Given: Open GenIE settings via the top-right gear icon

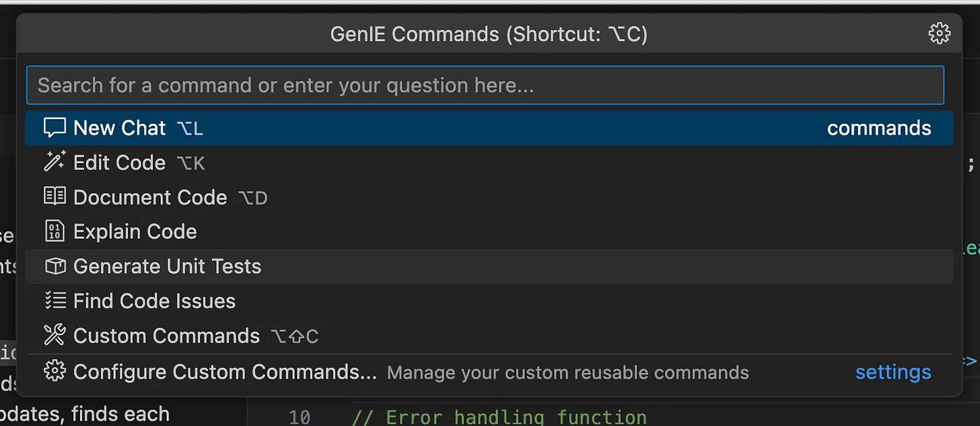Looking at the screenshot, I should tap(939, 33).
